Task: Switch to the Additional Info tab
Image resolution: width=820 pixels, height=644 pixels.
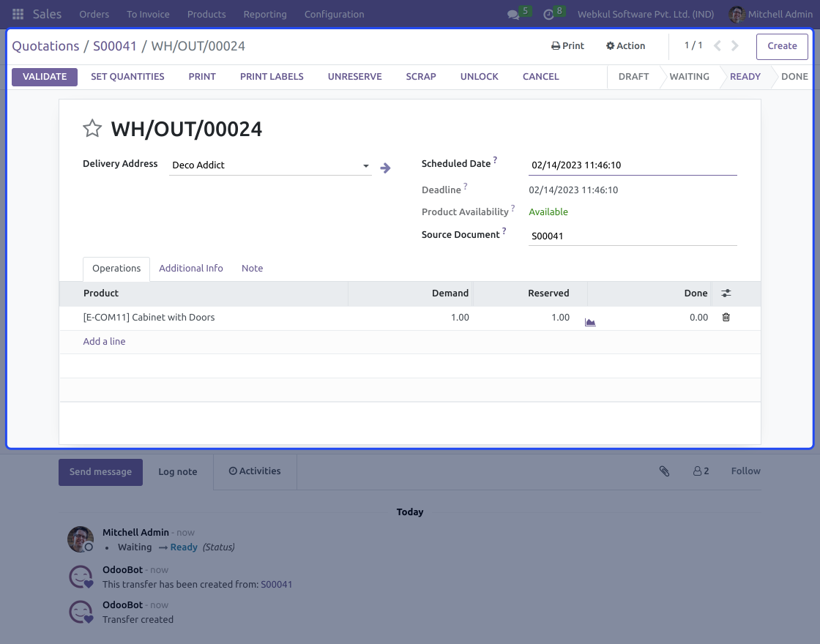Action: [x=191, y=269]
